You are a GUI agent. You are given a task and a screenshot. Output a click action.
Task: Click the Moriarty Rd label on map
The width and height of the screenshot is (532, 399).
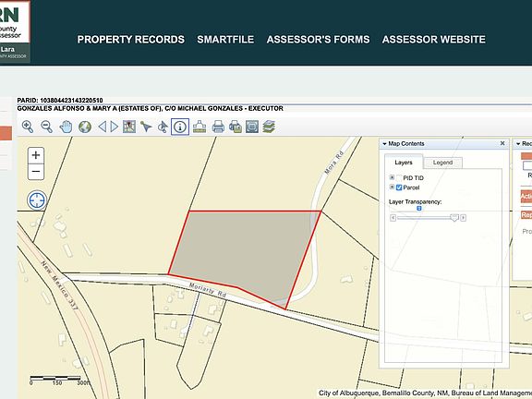pos(208,290)
